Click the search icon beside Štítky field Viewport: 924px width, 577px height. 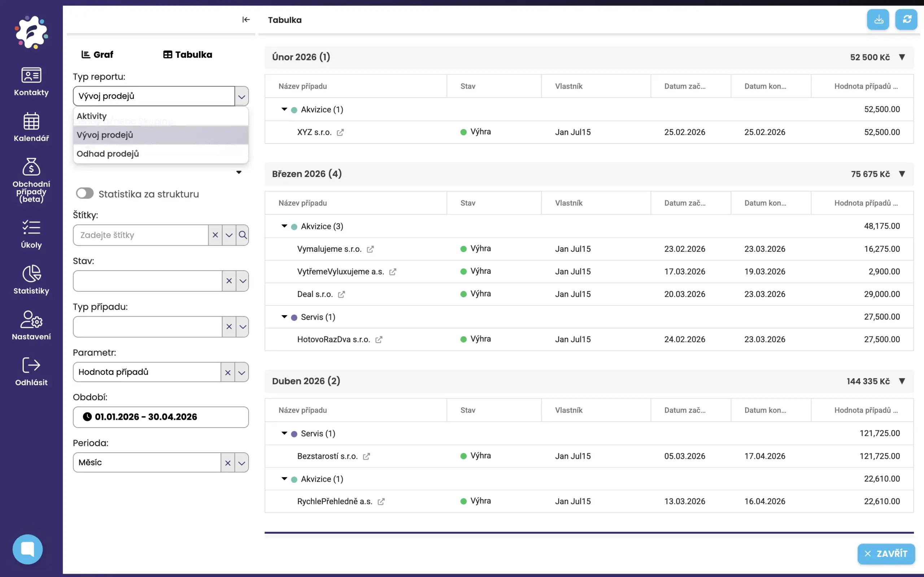click(x=243, y=235)
